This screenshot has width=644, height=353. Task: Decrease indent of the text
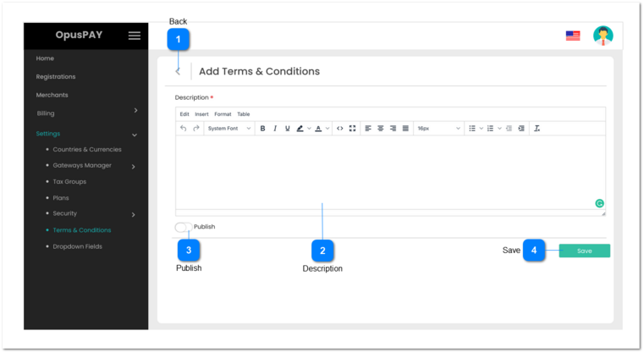509,128
